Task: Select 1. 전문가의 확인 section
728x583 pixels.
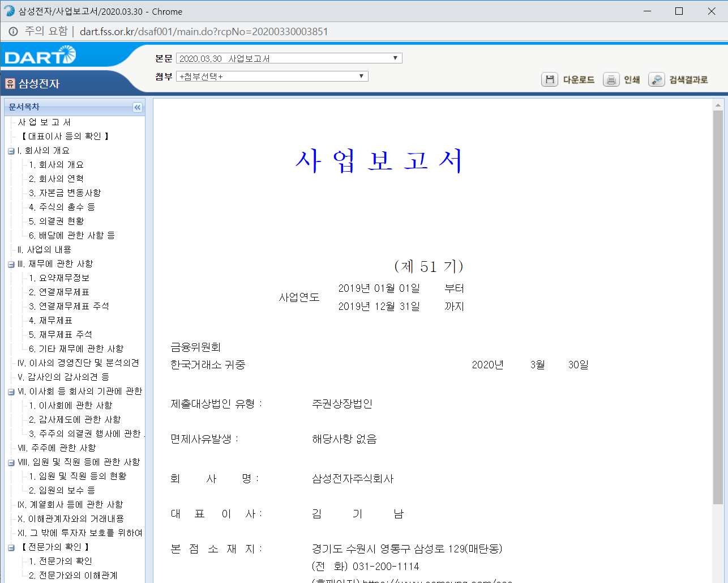Action: point(61,561)
